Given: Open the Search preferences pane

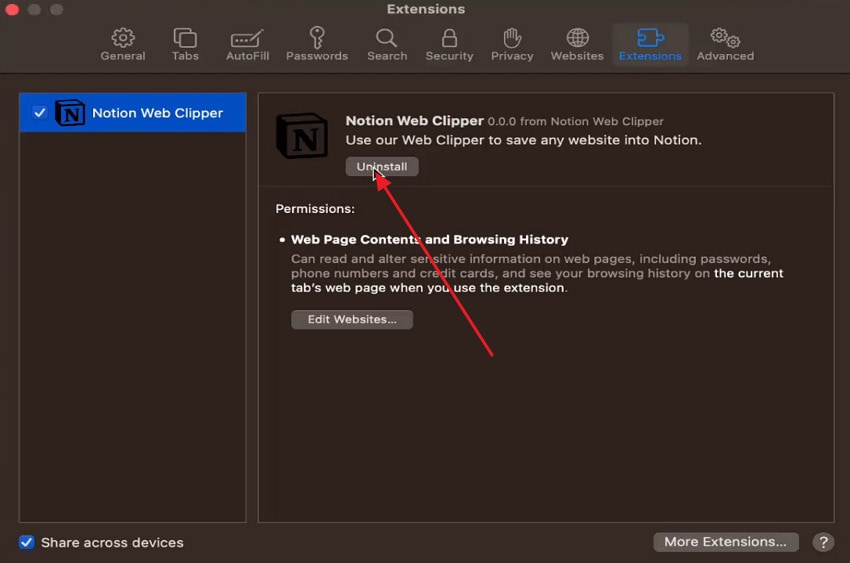Looking at the screenshot, I should 387,44.
